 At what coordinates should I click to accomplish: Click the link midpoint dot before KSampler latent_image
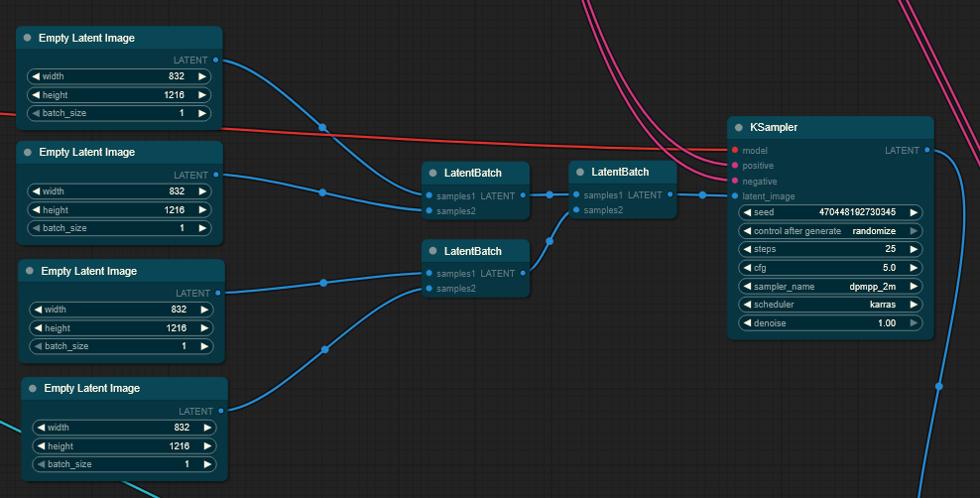(702, 195)
